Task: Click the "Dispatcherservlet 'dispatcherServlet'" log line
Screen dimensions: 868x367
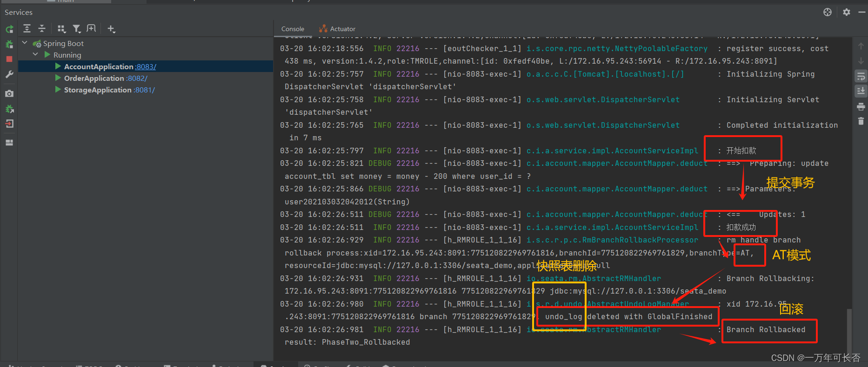Action: (x=370, y=87)
